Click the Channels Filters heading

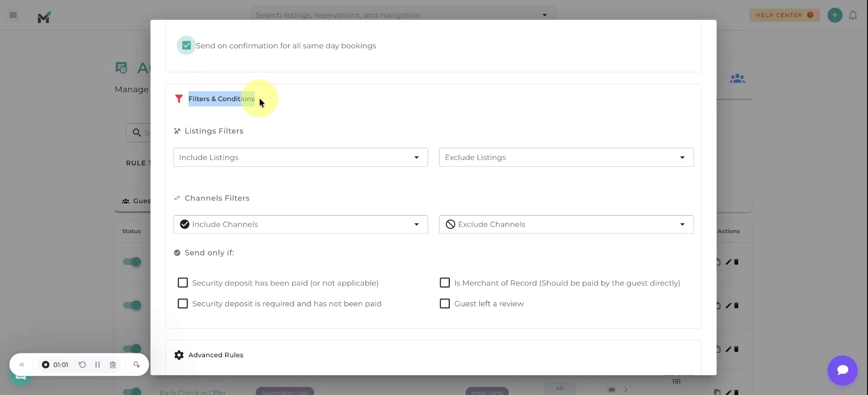[217, 198]
